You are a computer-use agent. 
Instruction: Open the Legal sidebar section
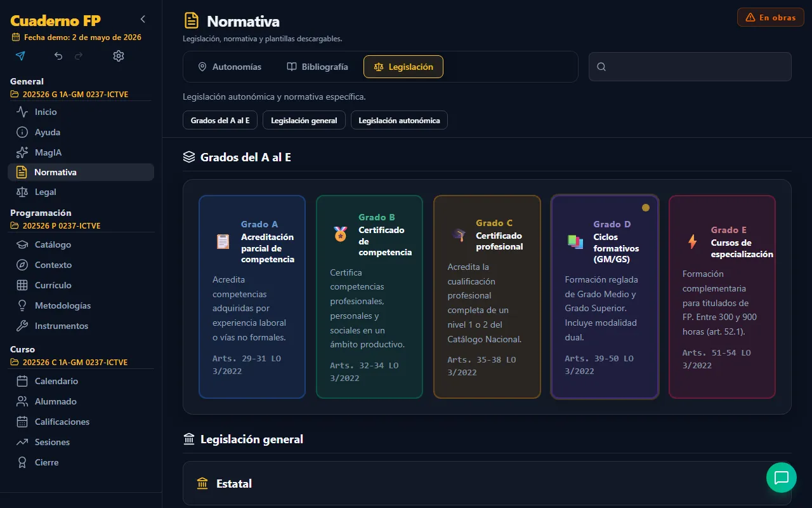[x=81, y=192]
